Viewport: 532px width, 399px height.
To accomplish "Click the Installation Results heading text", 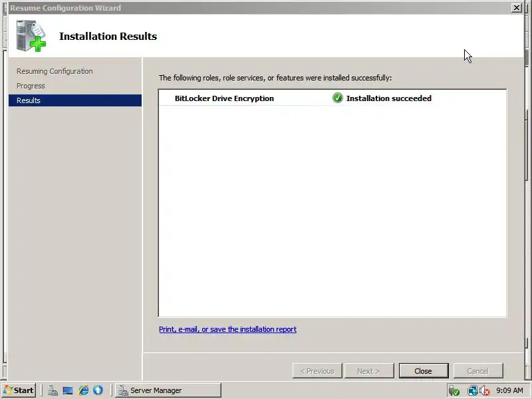I will 108,37.
